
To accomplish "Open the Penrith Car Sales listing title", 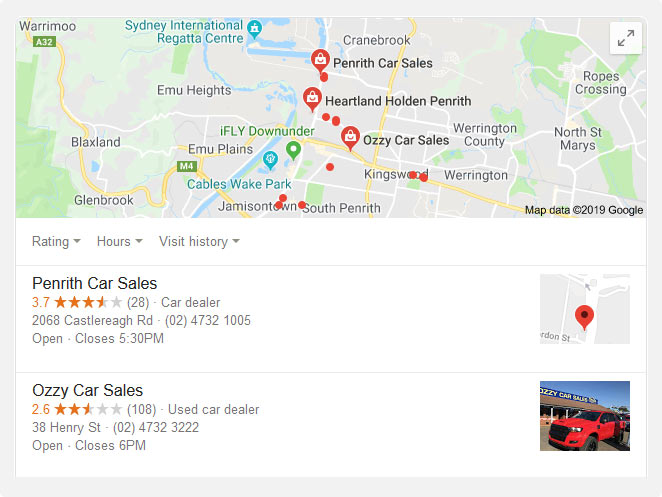I will click(95, 283).
